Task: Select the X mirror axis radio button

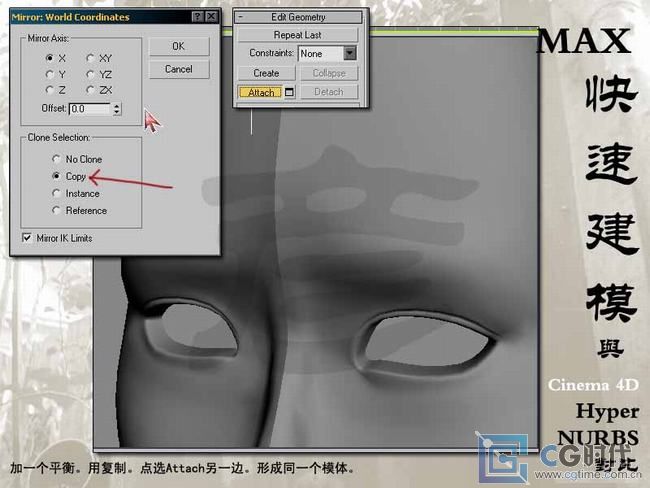Action: tap(50, 58)
